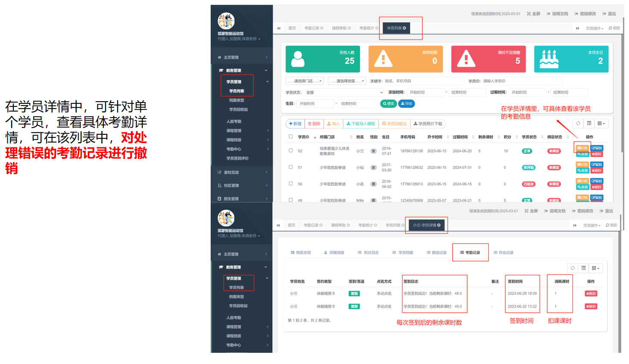Click the 新增 plus button above student table
Screen dimensions: 629x364
(x=295, y=124)
